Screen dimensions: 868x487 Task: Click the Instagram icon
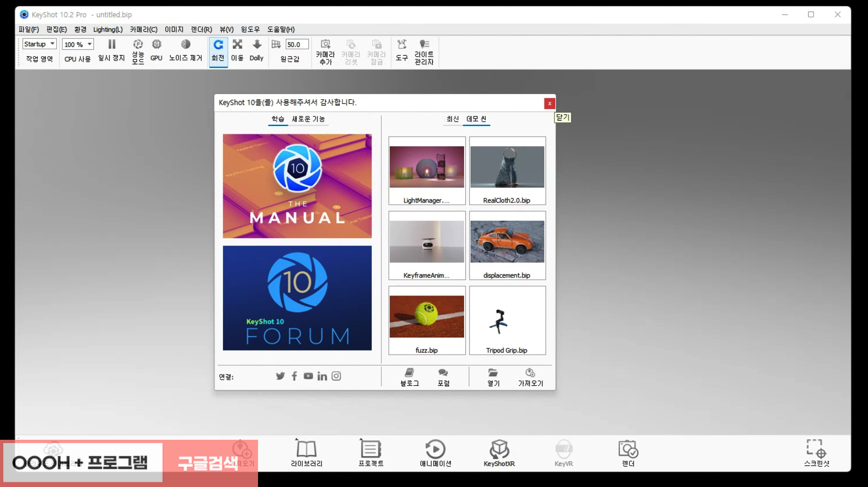pyautogui.click(x=336, y=376)
